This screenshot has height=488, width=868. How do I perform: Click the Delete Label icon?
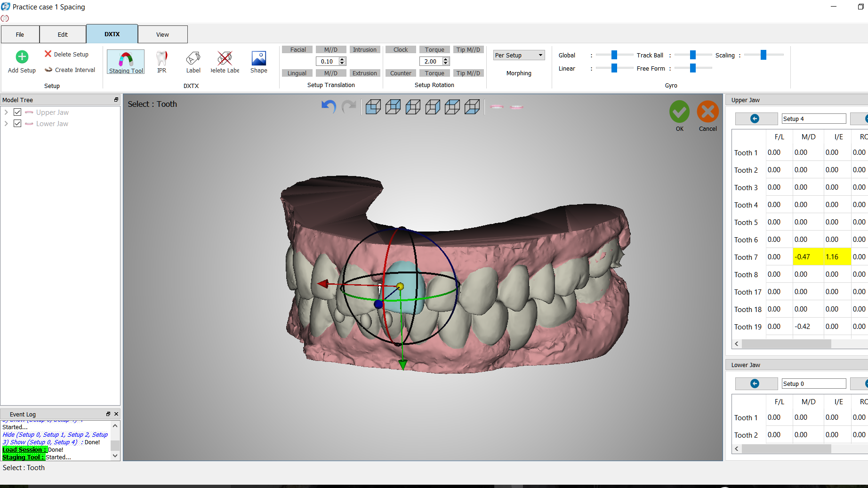[x=225, y=59]
